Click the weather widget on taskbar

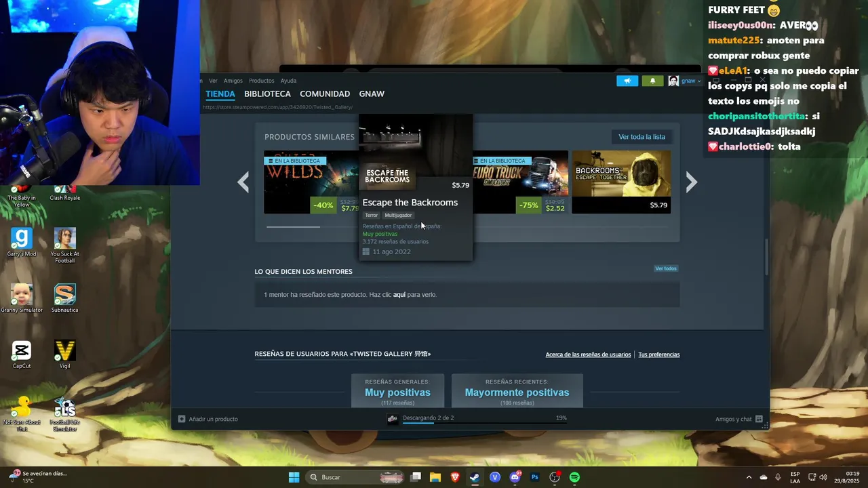click(38, 477)
